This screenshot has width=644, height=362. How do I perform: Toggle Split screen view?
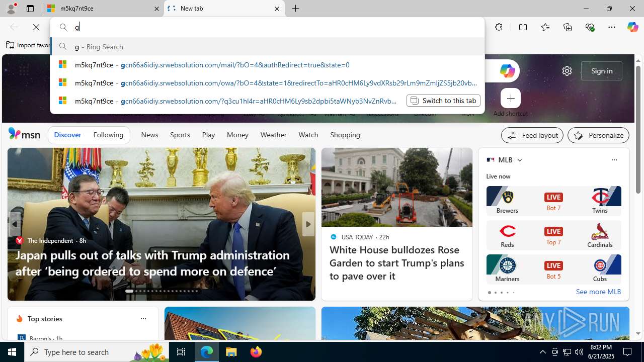(523, 27)
